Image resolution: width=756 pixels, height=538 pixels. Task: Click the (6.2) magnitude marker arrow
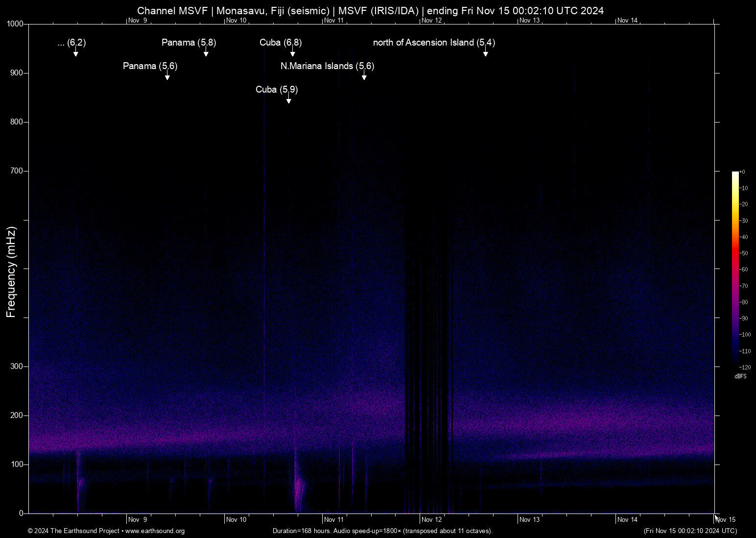pos(76,52)
